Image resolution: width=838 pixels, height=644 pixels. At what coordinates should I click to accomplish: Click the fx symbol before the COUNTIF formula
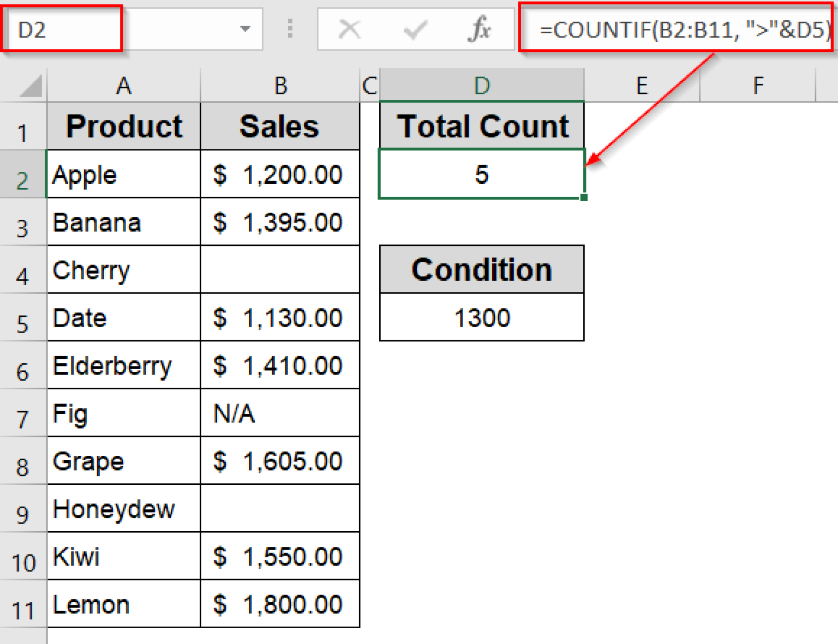(x=479, y=29)
